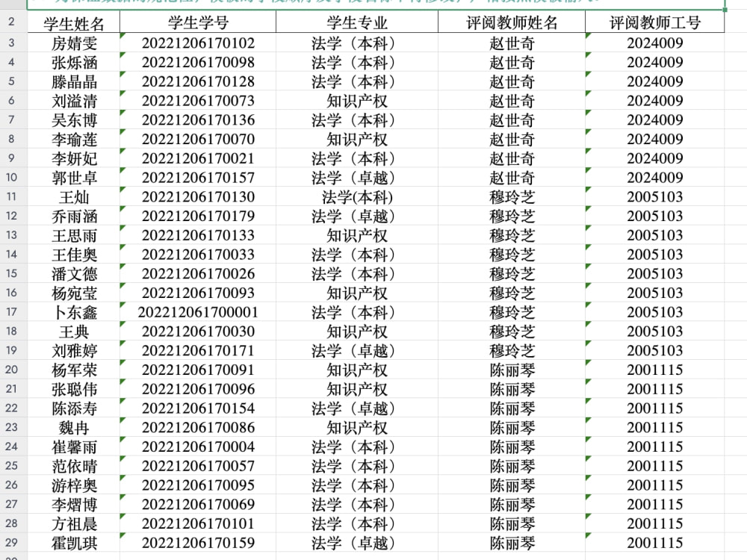
Task: Select student ID cell 20221206170157
Action: 198,177
